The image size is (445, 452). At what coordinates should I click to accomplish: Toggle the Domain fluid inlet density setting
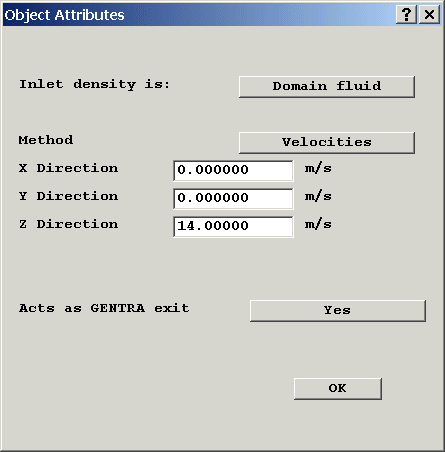coord(327,87)
